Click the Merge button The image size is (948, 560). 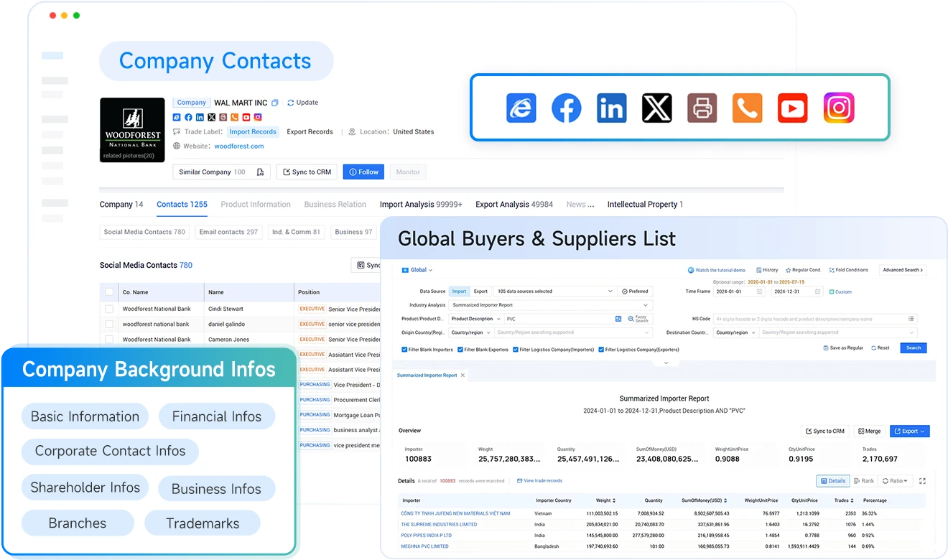pyautogui.click(x=869, y=431)
